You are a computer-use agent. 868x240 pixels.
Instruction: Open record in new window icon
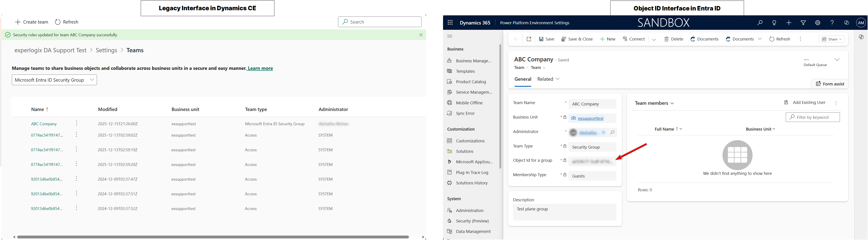pos(529,39)
